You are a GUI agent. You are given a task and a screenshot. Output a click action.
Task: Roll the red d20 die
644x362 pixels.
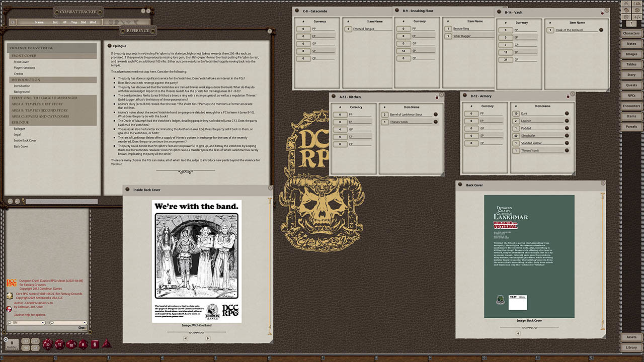tap(48, 344)
